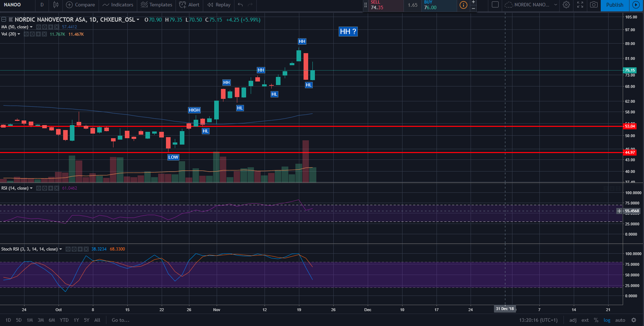Create a new price Alert
The height and width of the screenshot is (326, 644).
click(x=189, y=5)
